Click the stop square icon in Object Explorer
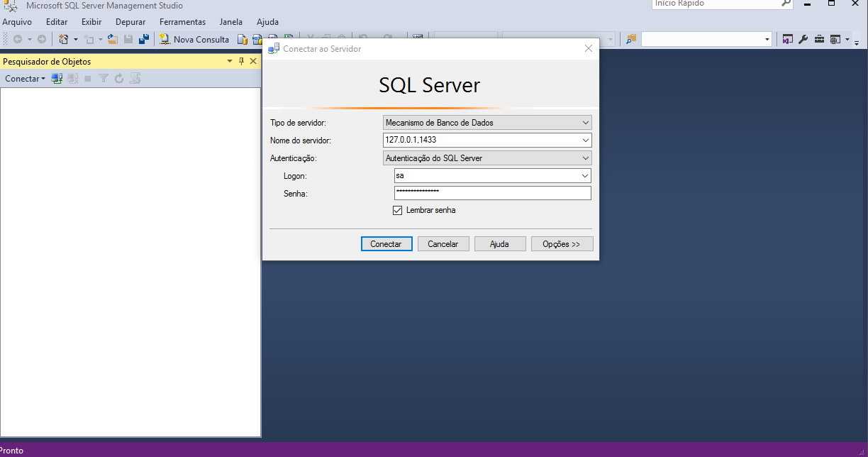 tap(88, 79)
